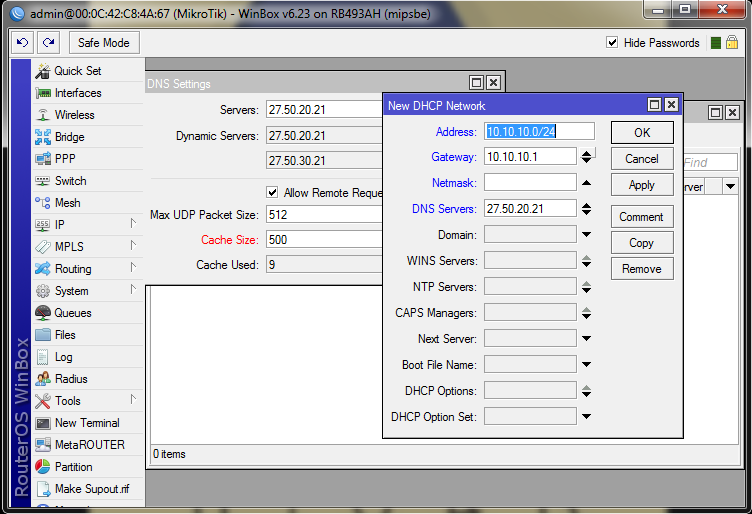Screen dimensions: 752x514
Task: Open the Queues menu item
Action: tap(88, 313)
